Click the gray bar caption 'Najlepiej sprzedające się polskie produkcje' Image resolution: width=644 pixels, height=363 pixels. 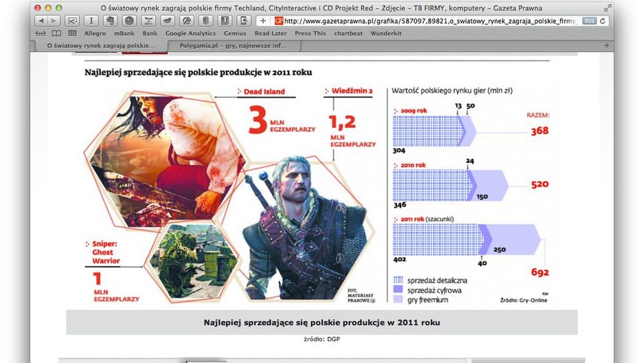pos(321,322)
